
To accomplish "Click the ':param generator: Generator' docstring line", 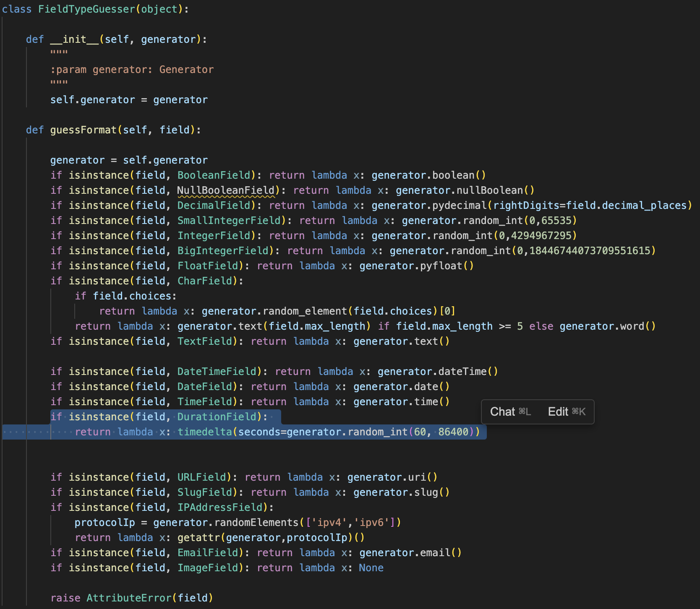I will [x=132, y=70].
